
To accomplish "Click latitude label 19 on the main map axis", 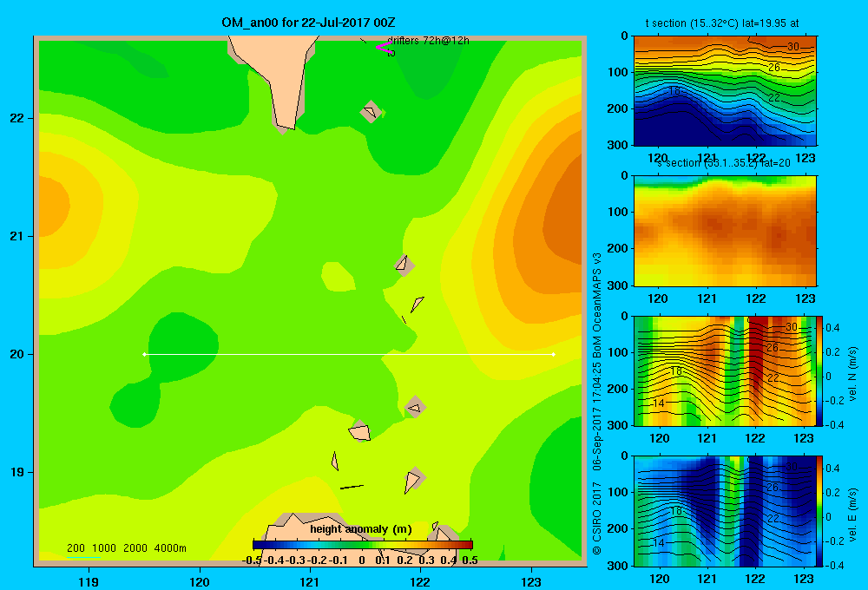I will (17, 472).
